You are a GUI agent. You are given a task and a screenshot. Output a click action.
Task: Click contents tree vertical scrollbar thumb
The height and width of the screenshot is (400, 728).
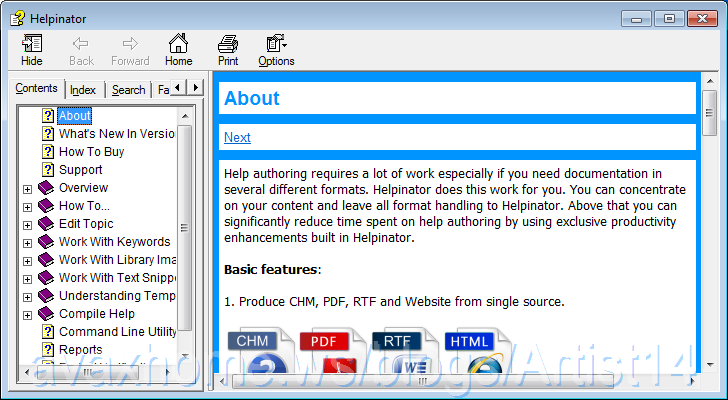pyautogui.click(x=185, y=227)
